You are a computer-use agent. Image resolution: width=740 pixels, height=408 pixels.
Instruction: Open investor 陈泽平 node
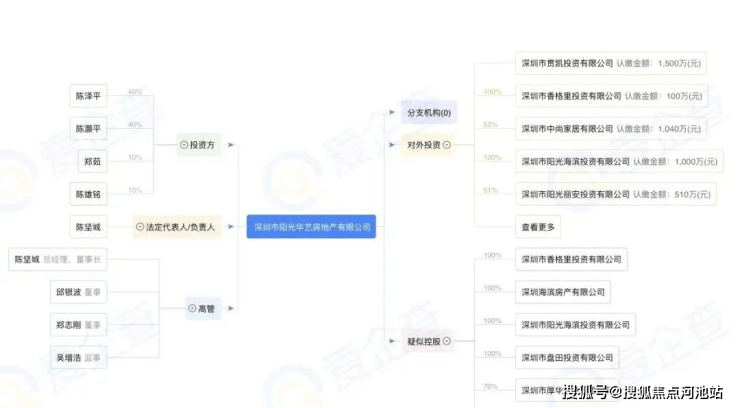[88, 97]
